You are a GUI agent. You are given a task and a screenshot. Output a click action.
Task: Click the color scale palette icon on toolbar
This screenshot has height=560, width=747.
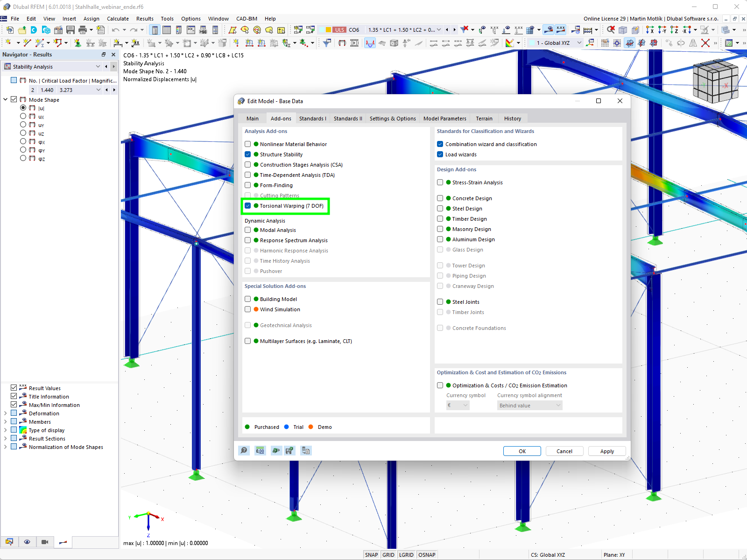coord(510,42)
